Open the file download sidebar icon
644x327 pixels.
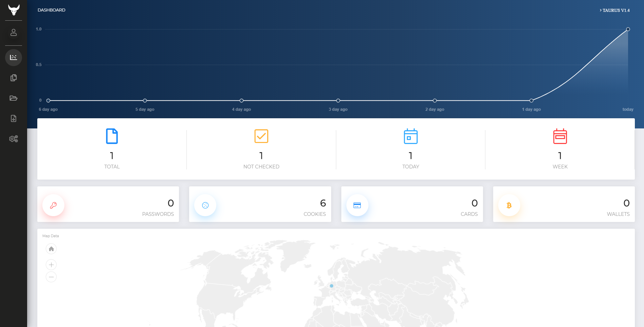pyautogui.click(x=14, y=119)
